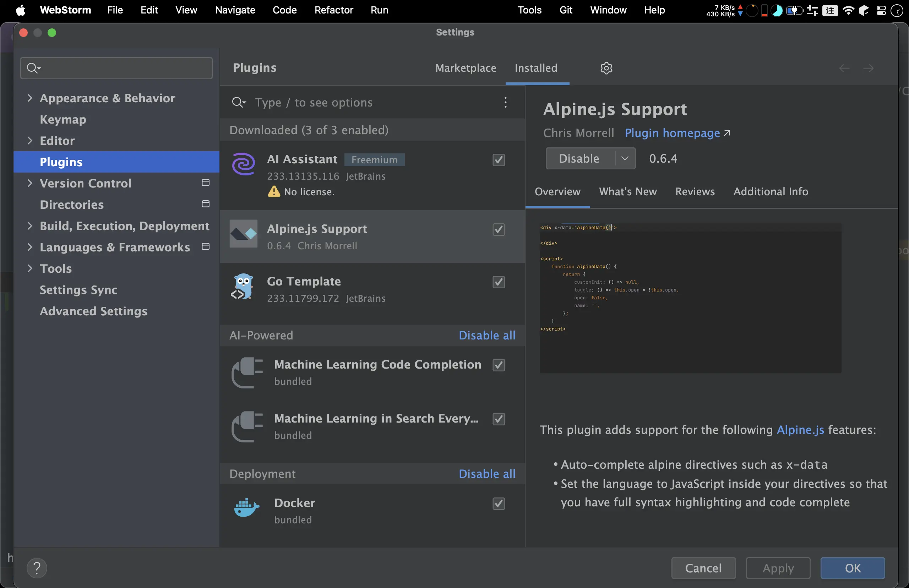Open the Disable button dropdown arrow
The height and width of the screenshot is (588, 909).
pyautogui.click(x=625, y=158)
